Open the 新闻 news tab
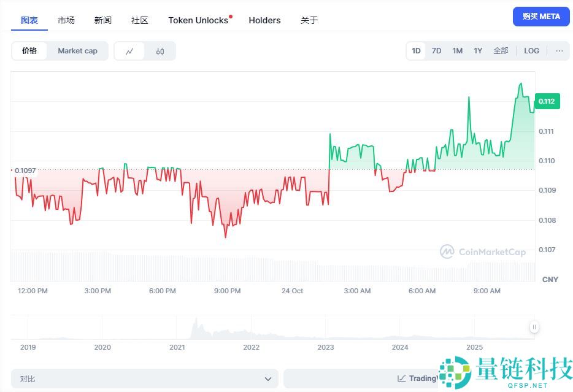Viewport: 573px width, 392px height. (x=103, y=20)
